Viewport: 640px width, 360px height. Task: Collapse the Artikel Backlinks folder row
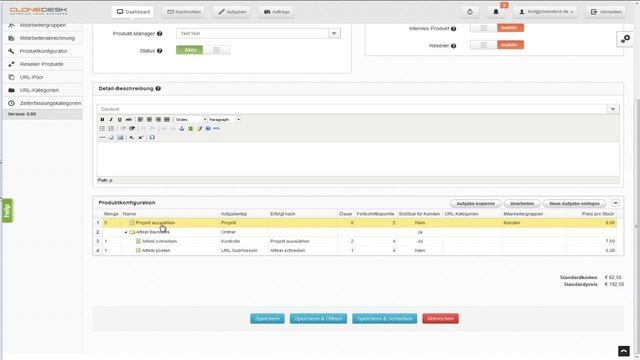(x=126, y=232)
